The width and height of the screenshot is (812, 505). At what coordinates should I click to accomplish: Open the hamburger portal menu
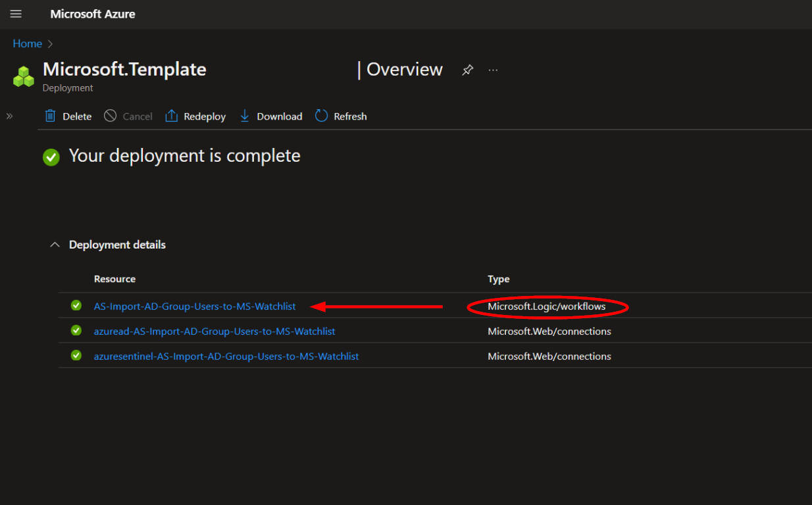16,14
